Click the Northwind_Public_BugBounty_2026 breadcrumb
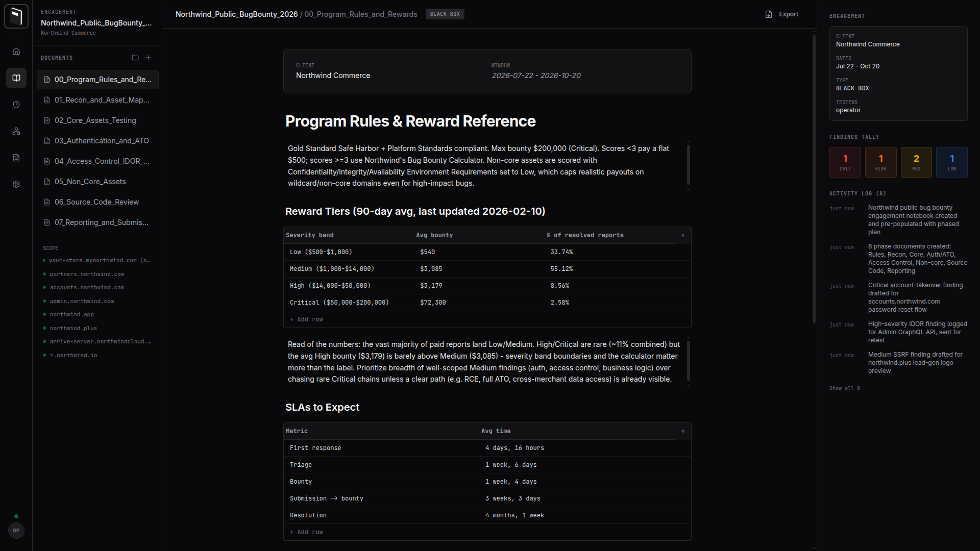 pos(236,14)
